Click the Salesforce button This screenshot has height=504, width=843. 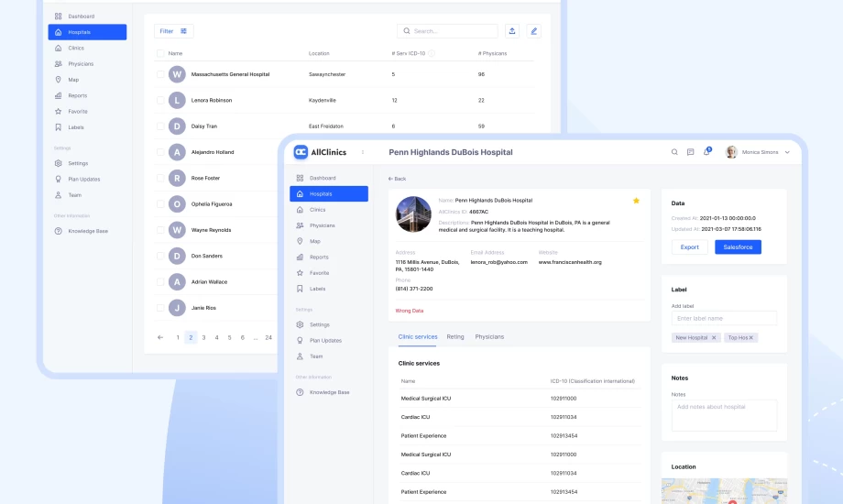click(738, 247)
